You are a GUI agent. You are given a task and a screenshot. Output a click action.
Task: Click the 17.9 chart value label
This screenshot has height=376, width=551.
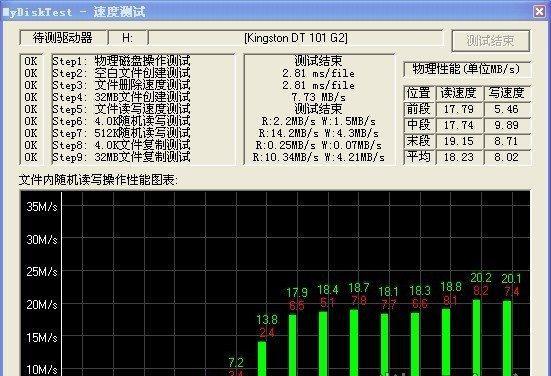point(297,292)
